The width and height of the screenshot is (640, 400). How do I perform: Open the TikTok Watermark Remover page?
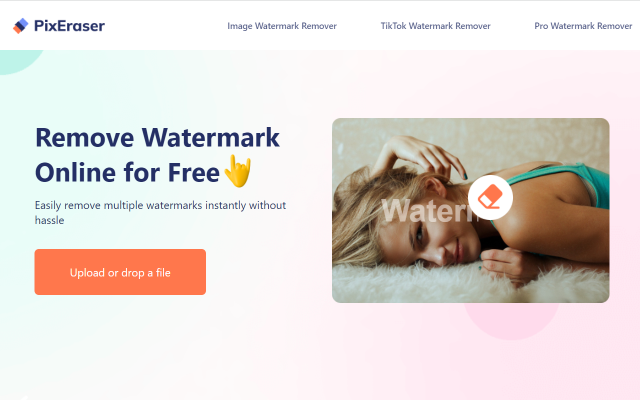point(436,26)
